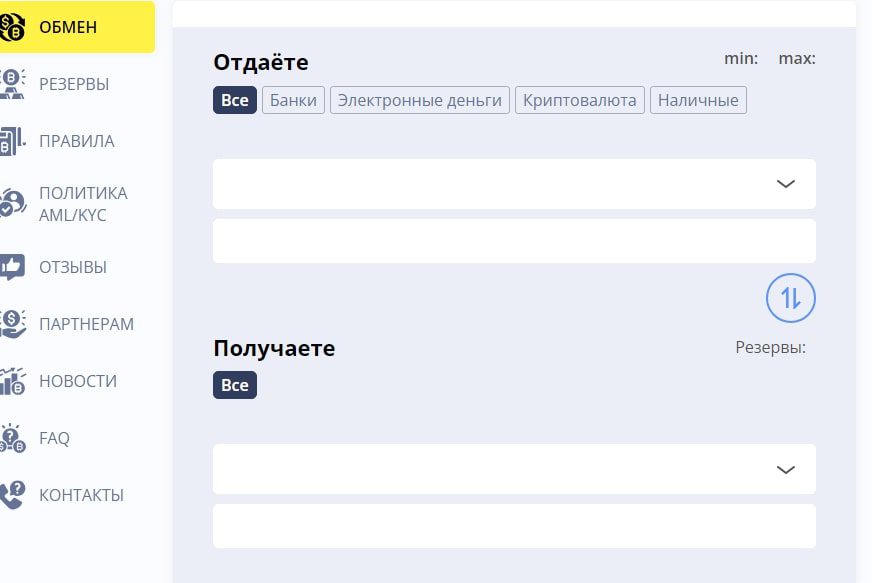The image size is (872, 583).
Task: Open the Отдаёте currency dropdown
Action: [514, 184]
